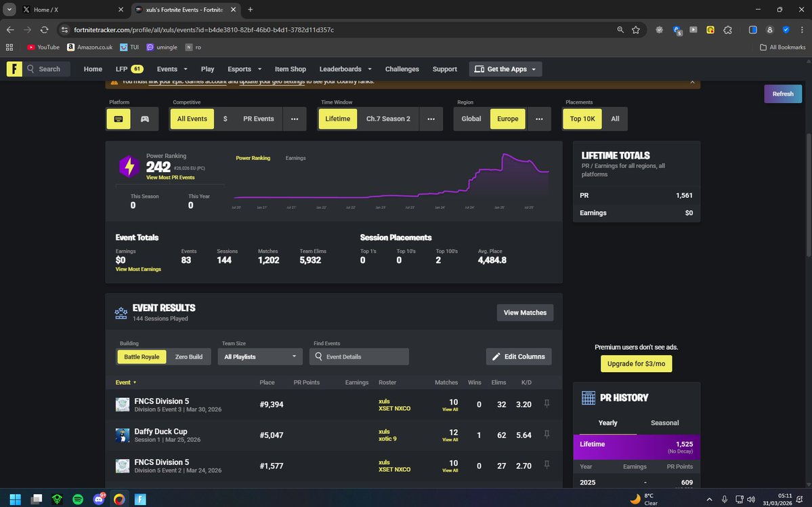
Task: Open the xotic 9 roster player link
Action: (387, 439)
